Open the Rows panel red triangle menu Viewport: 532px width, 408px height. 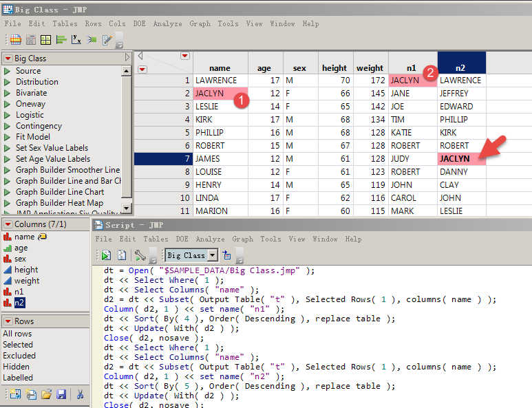(8, 321)
